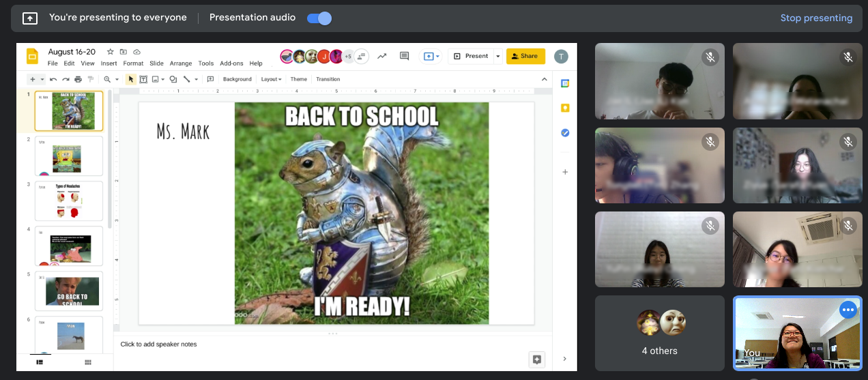The width and height of the screenshot is (868, 380).
Task: Open the account avatar T
Action: coord(561,56)
